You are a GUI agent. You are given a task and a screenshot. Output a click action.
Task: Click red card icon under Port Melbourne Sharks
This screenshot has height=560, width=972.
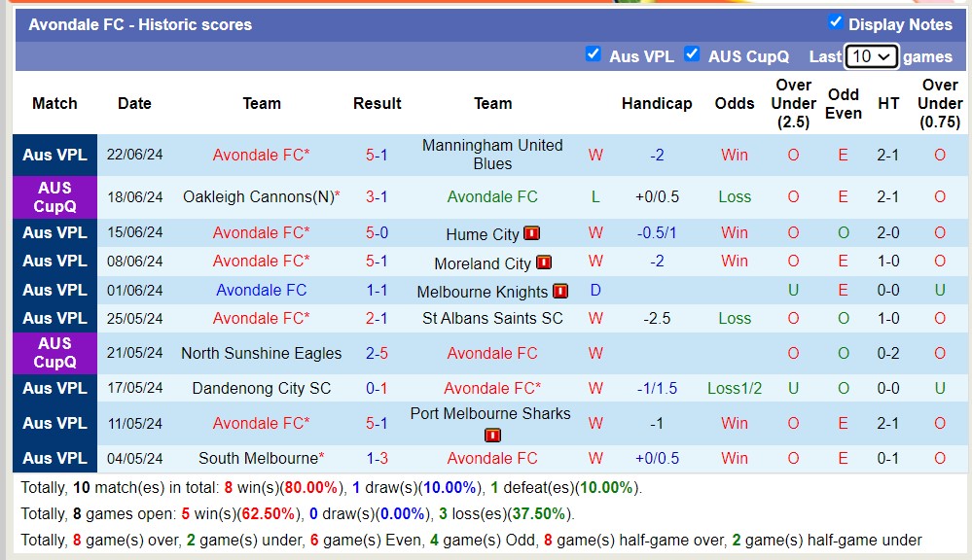pyautogui.click(x=492, y=435)
